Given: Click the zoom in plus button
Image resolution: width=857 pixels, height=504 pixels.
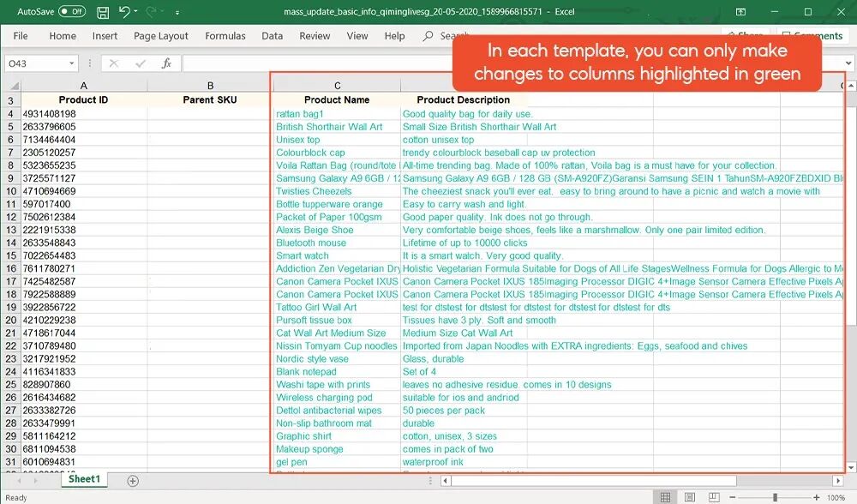Looking at the screenshot, I should (x=817, y=497).
